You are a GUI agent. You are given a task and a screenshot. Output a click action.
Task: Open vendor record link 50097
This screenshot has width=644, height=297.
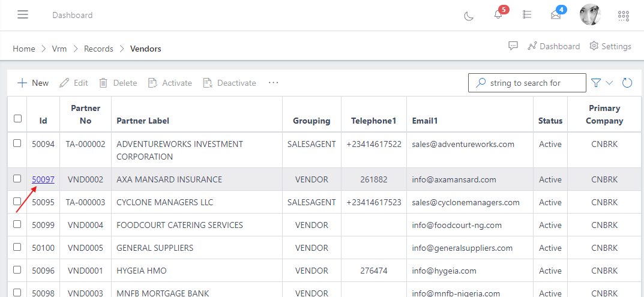43,179
